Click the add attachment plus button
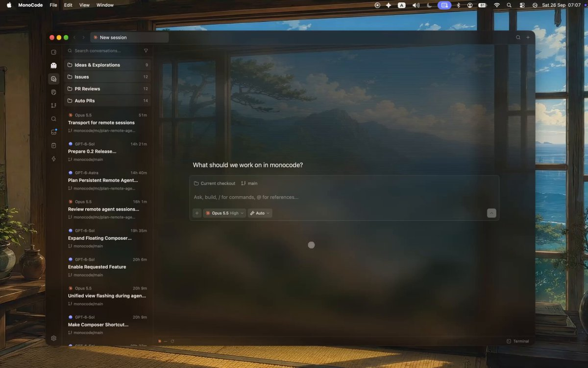588x368 pixels. coord(197,213)
